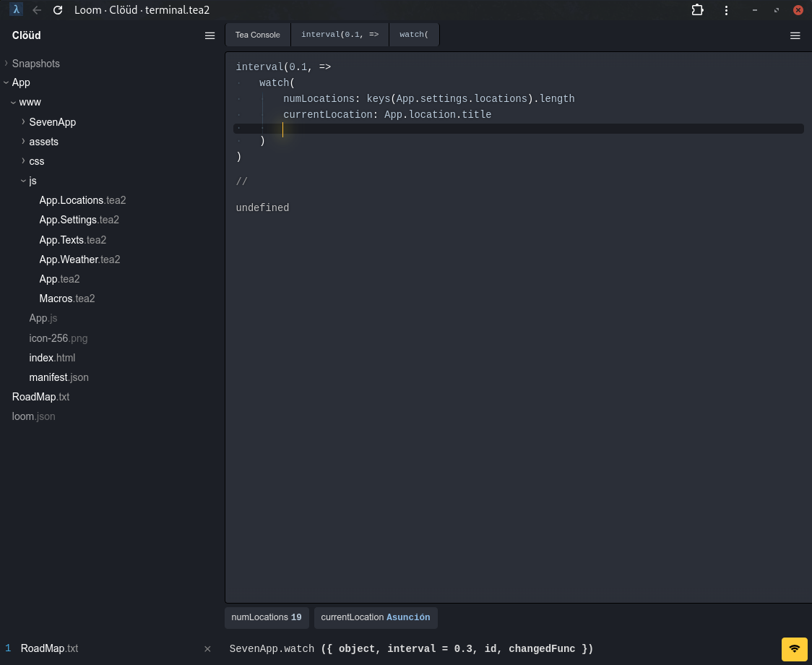The image size is (812, 665).
Task: Open Macros.tea2 file
Action: [x=67, y=299]
